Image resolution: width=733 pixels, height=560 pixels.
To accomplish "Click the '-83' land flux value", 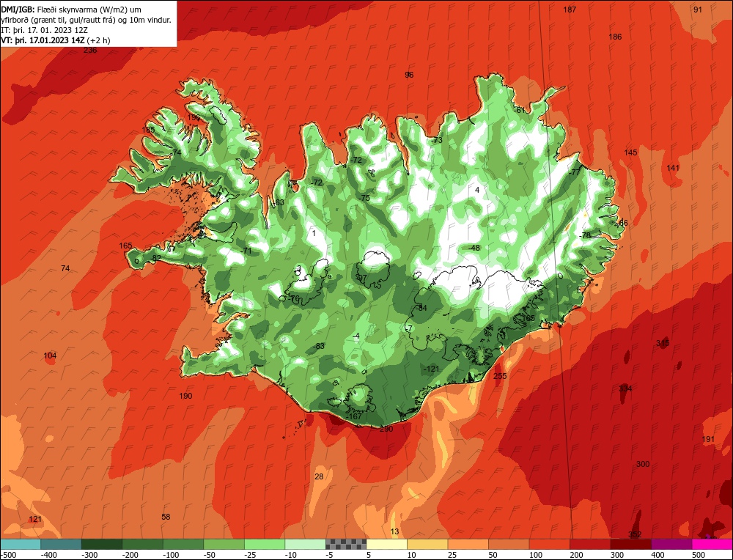I will [320, 346].
